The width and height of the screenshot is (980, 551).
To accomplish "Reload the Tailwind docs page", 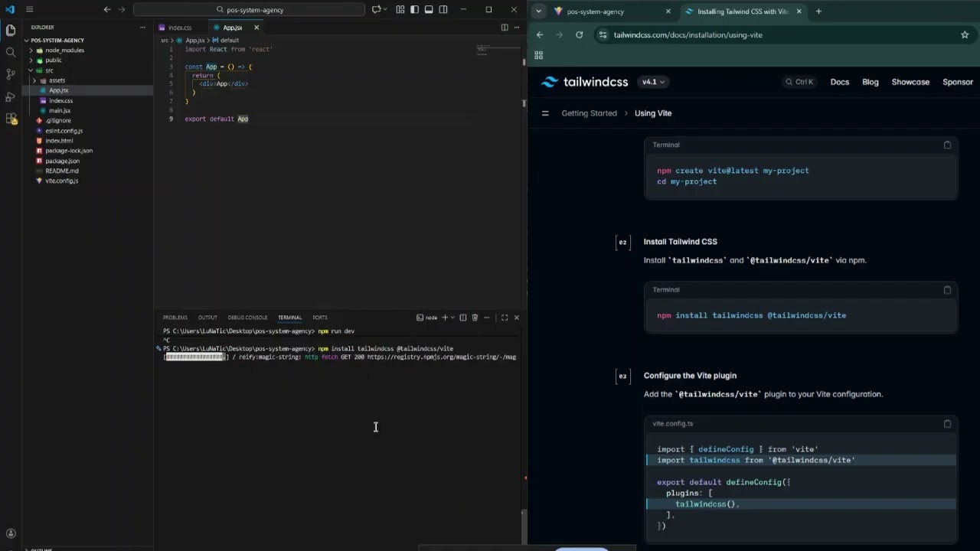I will coord(579,34).
